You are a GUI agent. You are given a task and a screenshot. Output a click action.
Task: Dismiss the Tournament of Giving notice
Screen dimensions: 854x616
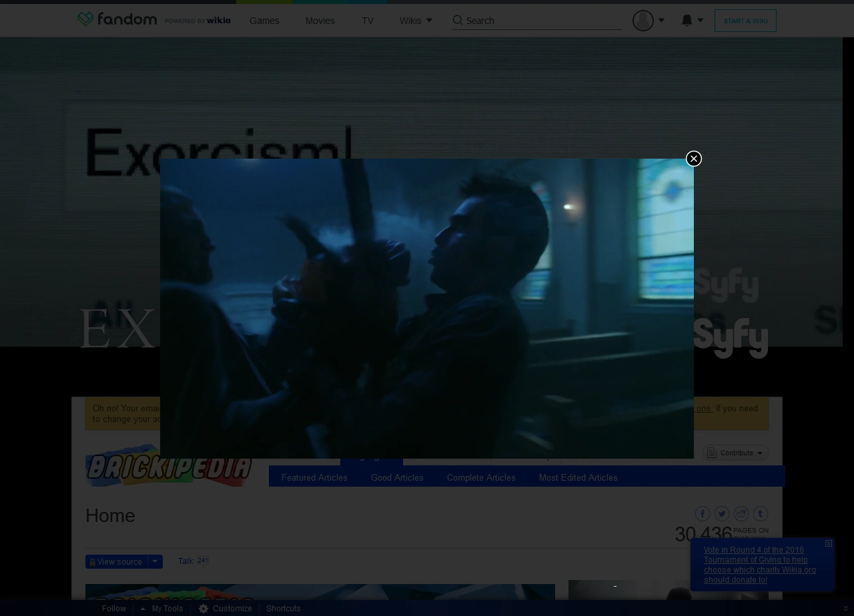(x=829, y=543)
